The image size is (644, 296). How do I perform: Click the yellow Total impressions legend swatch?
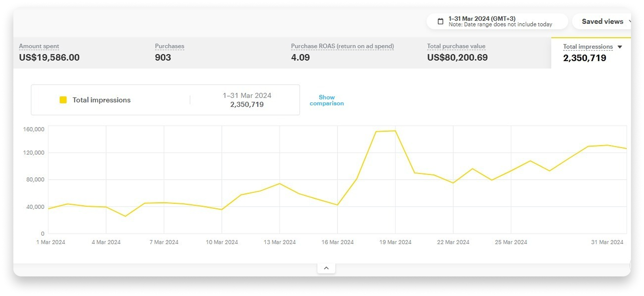pos(63,100)
